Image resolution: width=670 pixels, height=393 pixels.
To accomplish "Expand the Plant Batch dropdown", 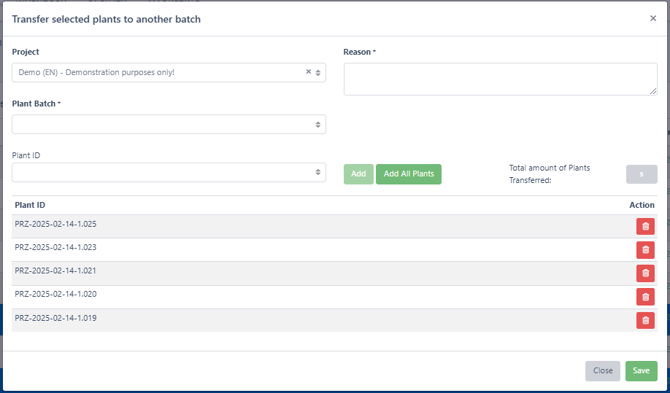I will point(169,124).
